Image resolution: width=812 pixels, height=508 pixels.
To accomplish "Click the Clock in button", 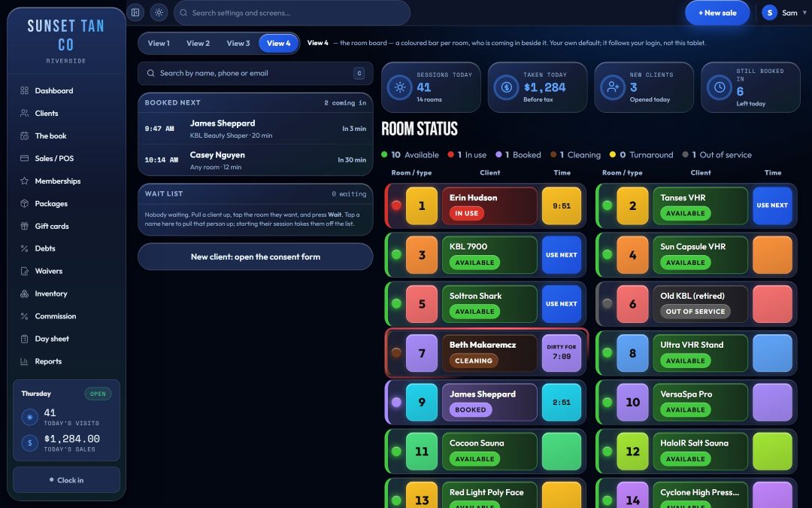I will click(x=66, y=480).
